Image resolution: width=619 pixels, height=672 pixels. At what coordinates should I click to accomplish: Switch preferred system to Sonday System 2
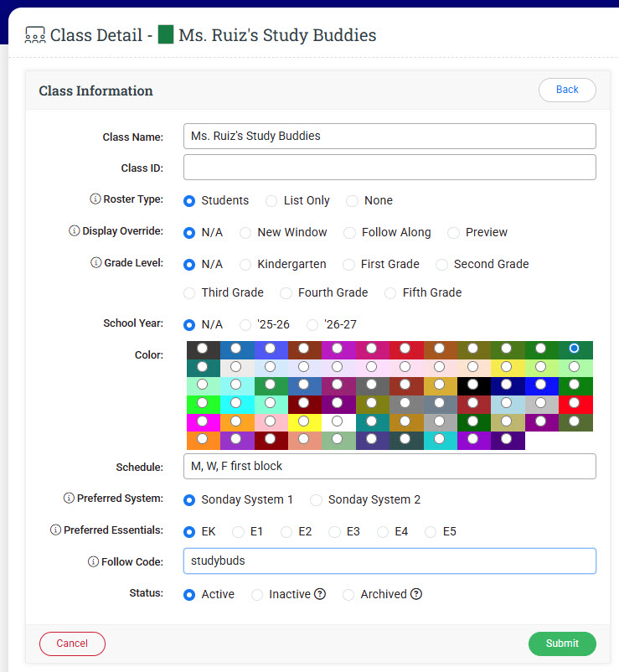(316, 499)
